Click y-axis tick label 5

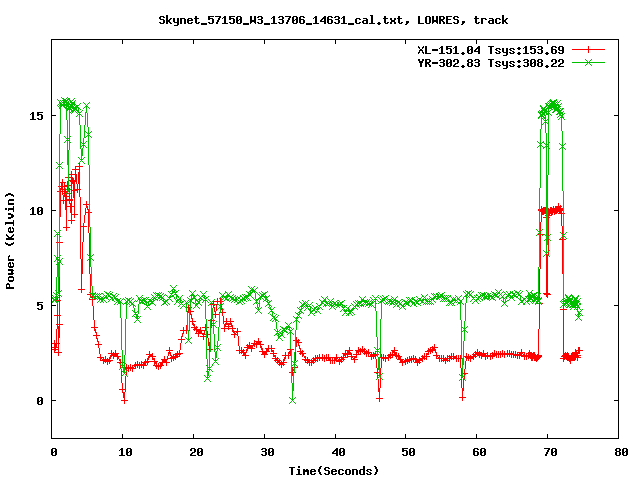[40, 306]
